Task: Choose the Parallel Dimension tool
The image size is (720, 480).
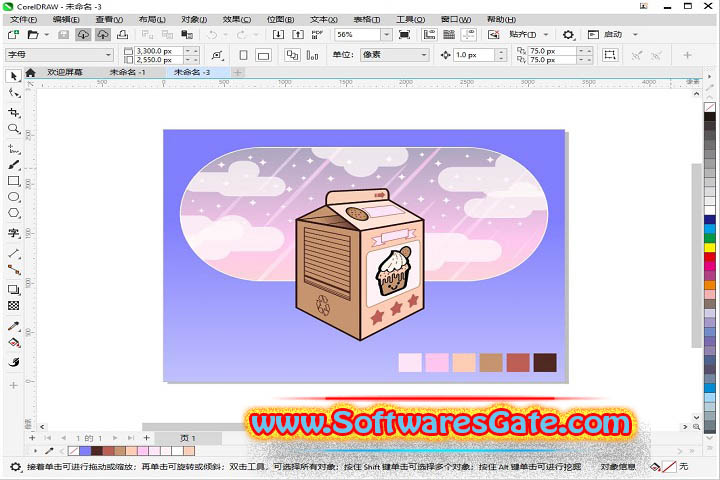Action: 14,253
